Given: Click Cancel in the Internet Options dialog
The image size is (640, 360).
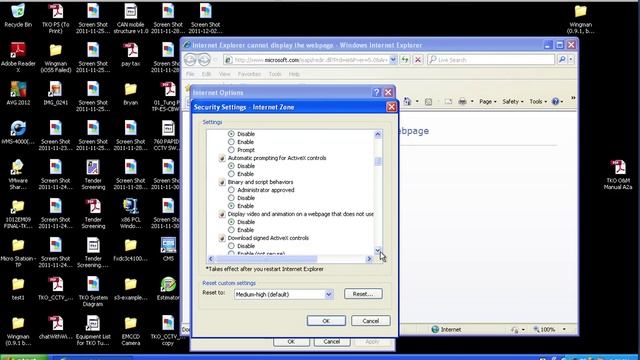Looking at the screenshot, I should 331,341.
